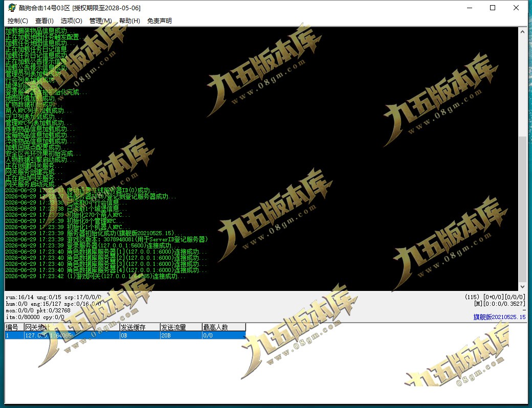Click the log scrollbar up arrow

(522, 32)
